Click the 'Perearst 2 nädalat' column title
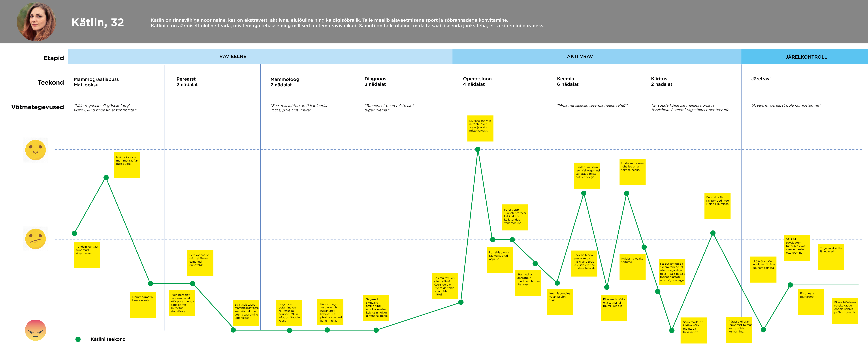 [187, 82]
